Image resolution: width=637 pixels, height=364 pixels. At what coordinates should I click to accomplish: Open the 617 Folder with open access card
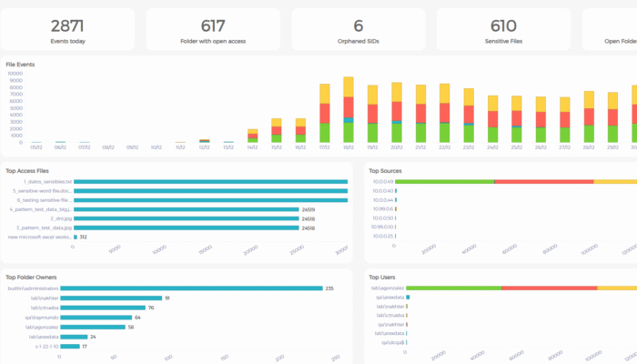click(213, 29)
